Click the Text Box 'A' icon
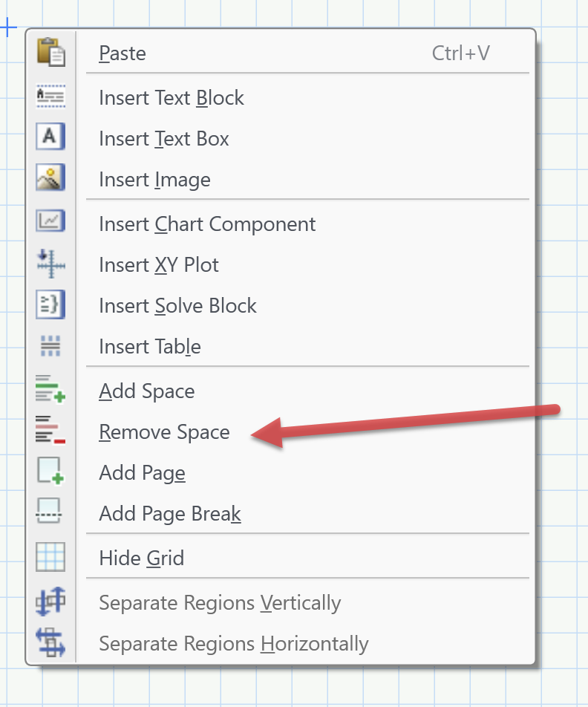Screen dimensions: 588x707 click(x=50, y=137)
